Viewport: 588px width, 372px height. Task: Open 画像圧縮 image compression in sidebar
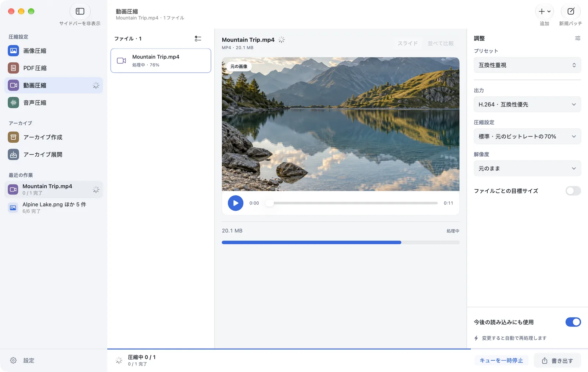pos(54,51)
